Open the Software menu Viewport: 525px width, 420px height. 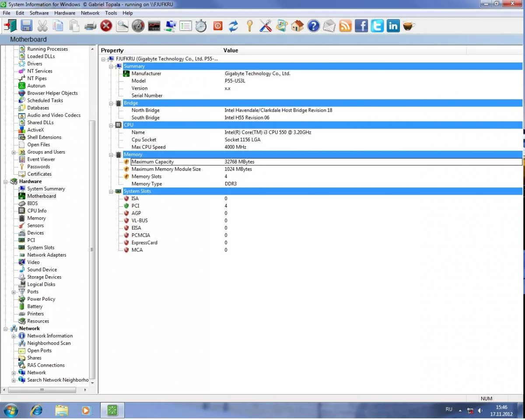pos(39,13)
